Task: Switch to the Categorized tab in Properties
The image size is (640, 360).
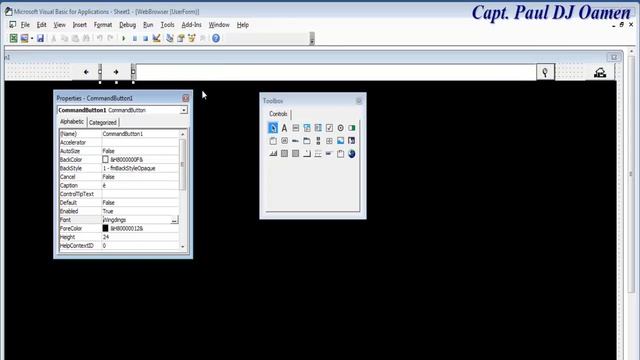Action: point(103,122)
